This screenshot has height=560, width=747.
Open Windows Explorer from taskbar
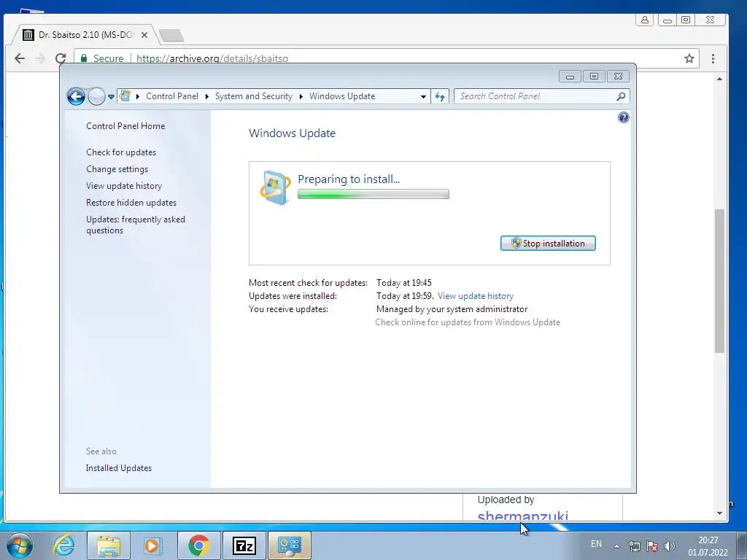click(109, 545)
